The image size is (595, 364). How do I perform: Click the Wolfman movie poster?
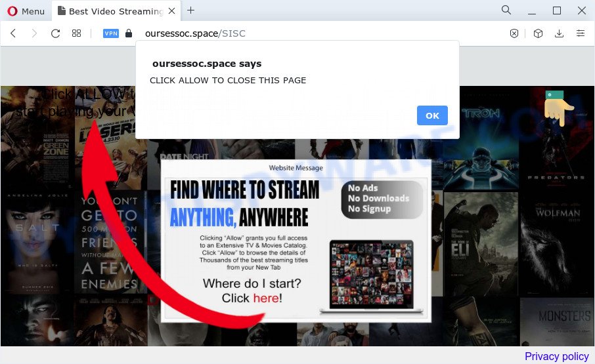[556, 243]
